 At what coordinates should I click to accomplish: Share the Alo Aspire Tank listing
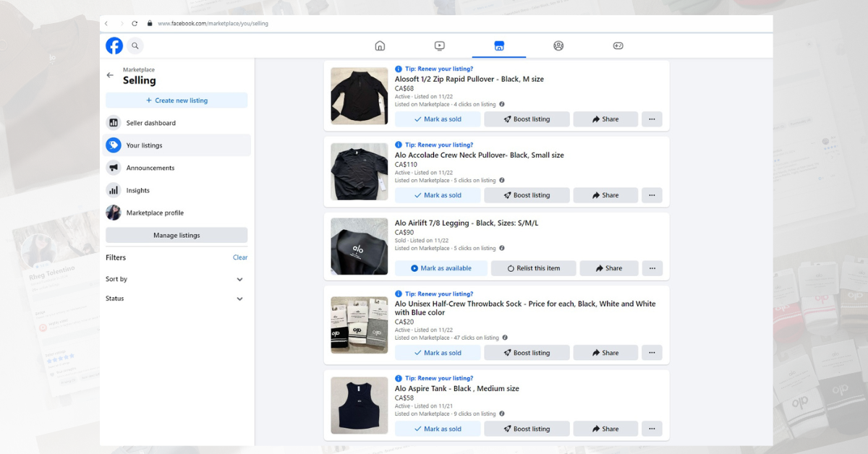[605, 429]
